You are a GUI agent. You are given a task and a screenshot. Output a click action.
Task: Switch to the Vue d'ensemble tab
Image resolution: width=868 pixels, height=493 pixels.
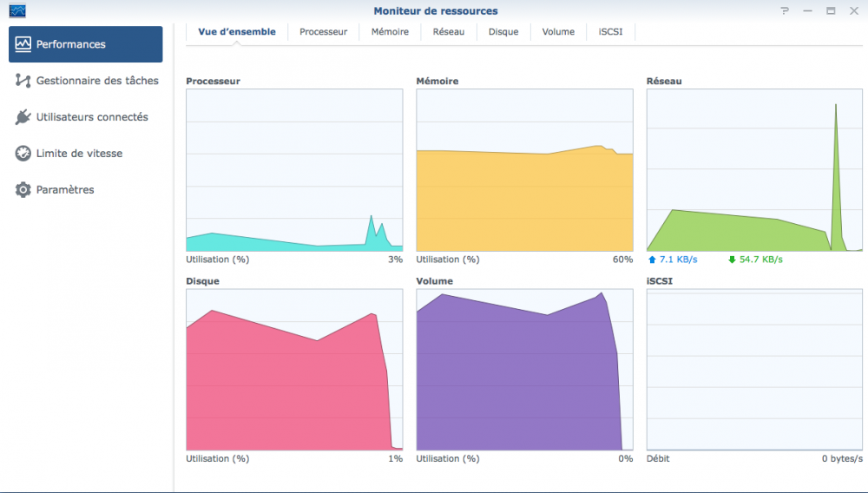pos(237,31)
